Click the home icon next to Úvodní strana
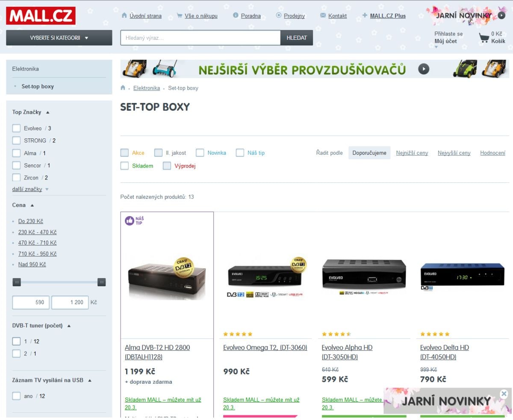The height and width of the screenshot is (420, 513). pyautogui.click(x=124, y=15)
